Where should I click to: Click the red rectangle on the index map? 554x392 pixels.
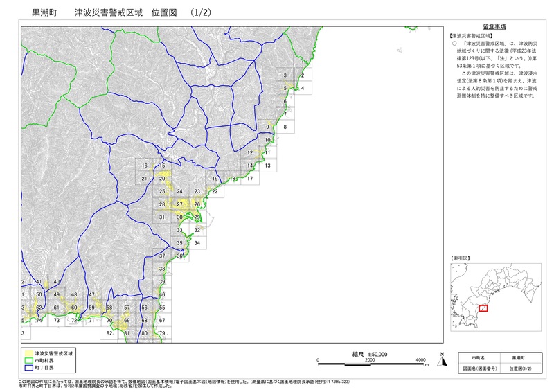(x=483, y=308)
